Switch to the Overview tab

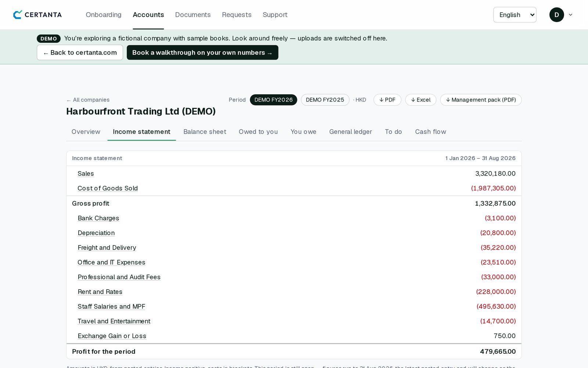[x=86, y=132]
